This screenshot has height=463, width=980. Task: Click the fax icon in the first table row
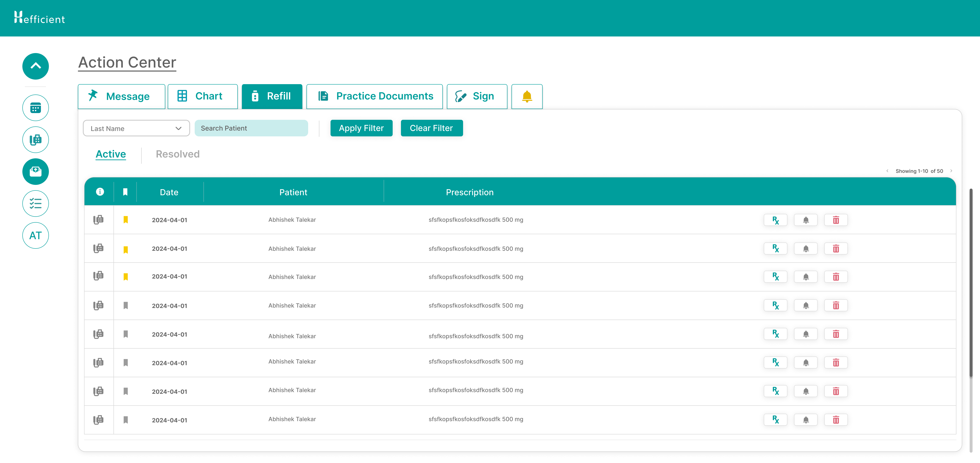(99, 220)
